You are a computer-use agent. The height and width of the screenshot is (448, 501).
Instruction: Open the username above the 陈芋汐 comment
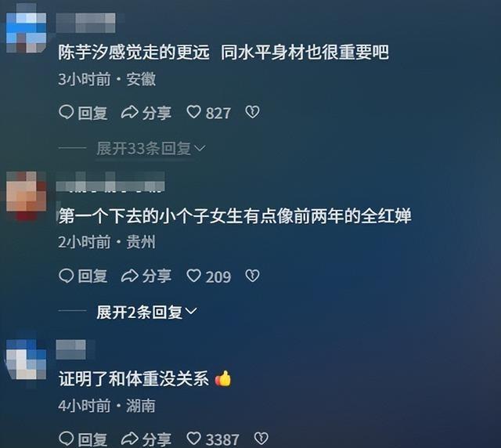(x=85, y=23)
